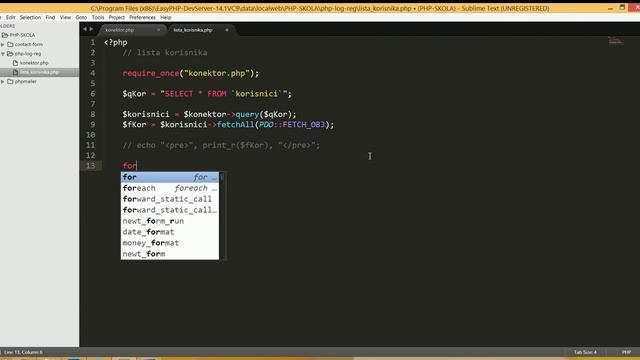The width and height of the screenshot is (640, 360).
Task: Open the Preferences menu
Action: coord(142,18)
